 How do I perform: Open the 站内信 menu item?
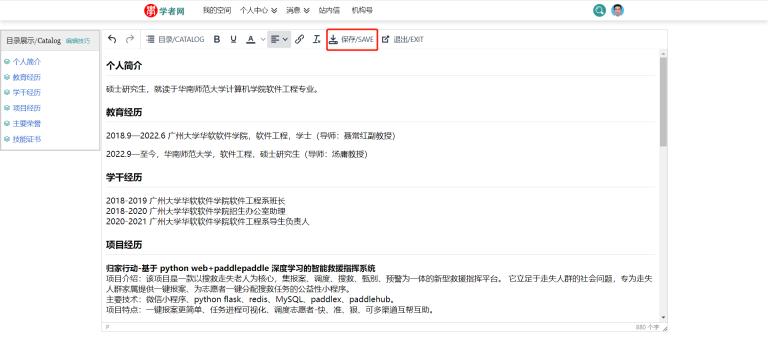click(329, 10)
